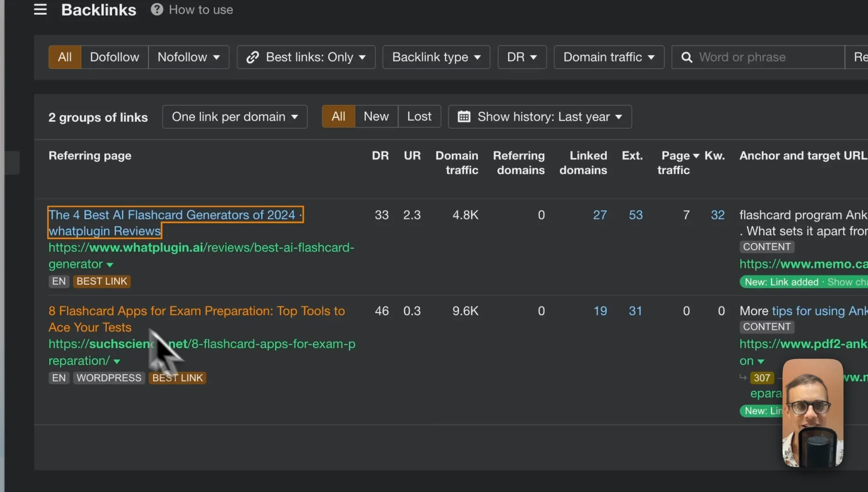Switch to the Lost links tab
The image size is (868, 492).
(x=419, y=117)
